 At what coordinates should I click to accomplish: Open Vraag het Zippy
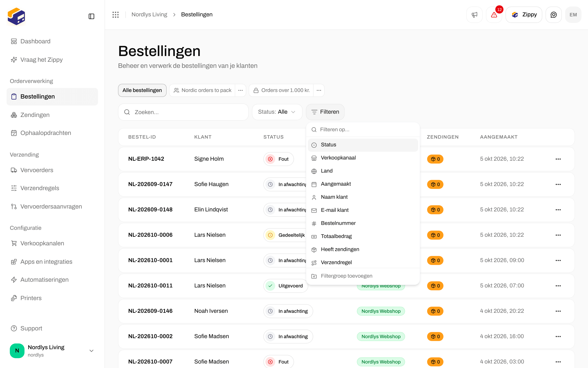(52, 60)
